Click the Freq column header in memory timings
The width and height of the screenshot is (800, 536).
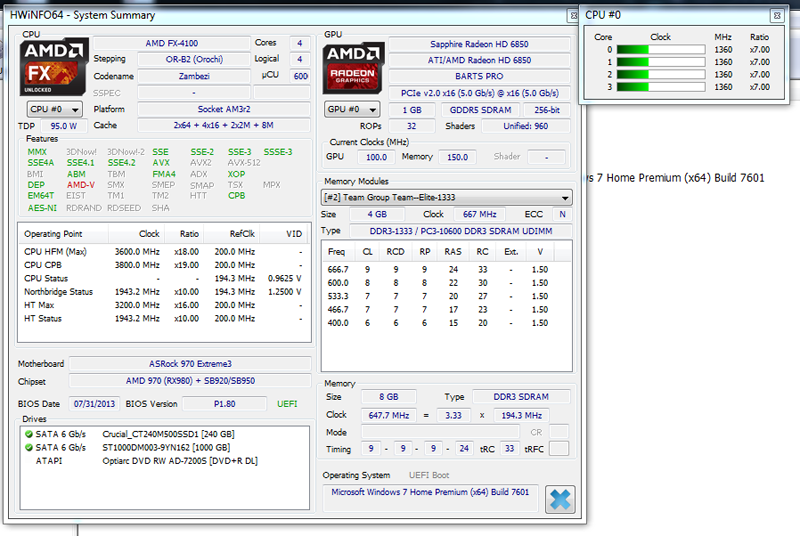pos(337,252)
